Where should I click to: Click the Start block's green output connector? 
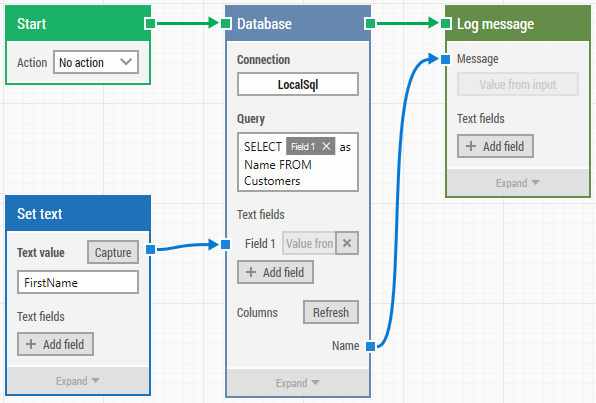[150, 24]
